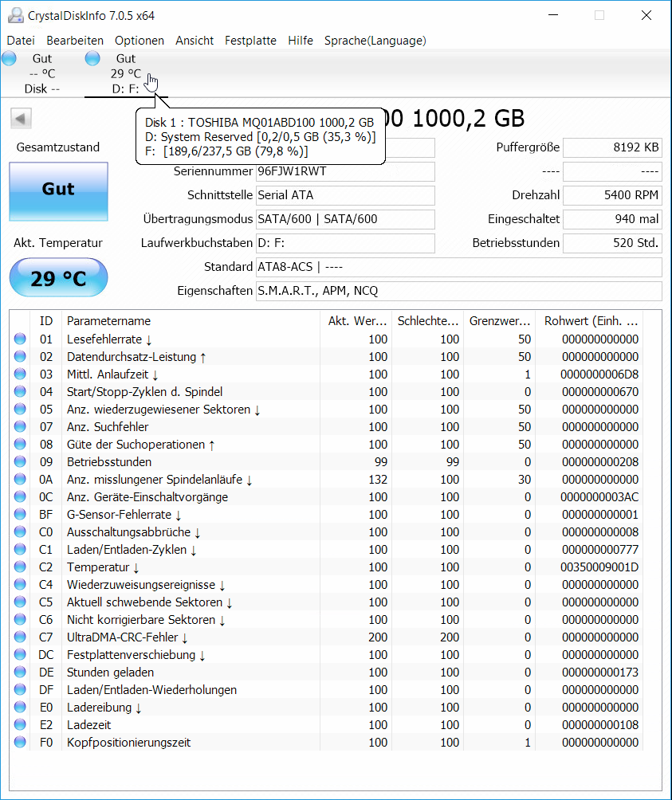Viewport: 672px width, 800px height.
Task: Click the status icon of Lesefehlerrate row
Action: click(20, 339)
